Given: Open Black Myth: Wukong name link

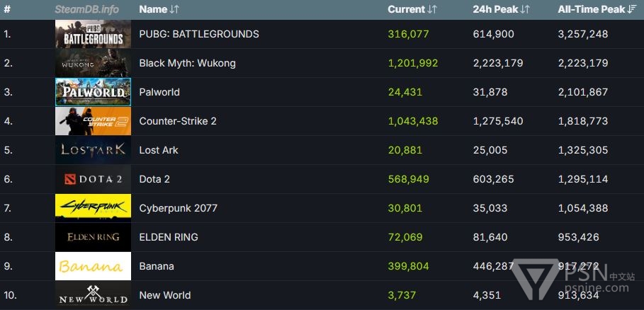Looking at the screenshot, I should pos(187,63).
